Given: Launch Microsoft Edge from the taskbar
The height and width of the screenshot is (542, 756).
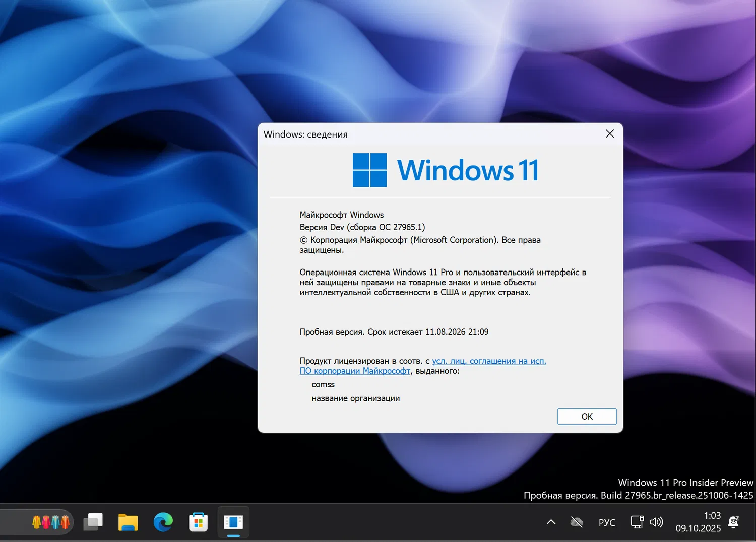Looking at the screenshot, I should [x=163, y=522].
